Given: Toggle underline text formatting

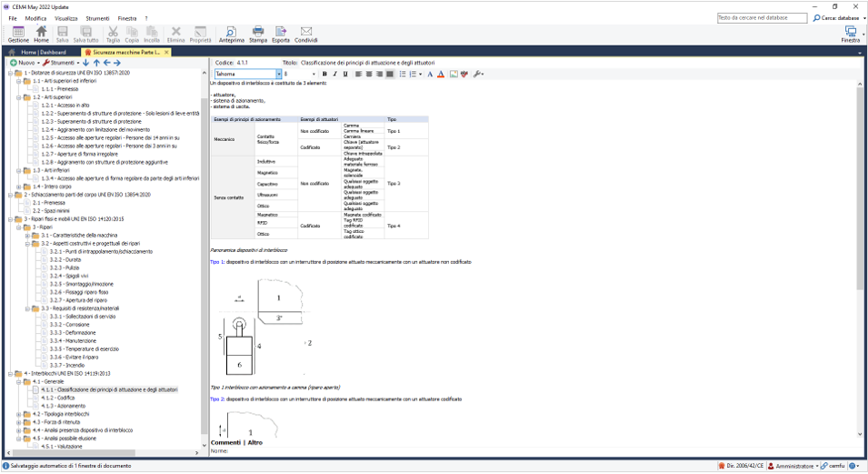Looking at the screenshot, I should [344, 74].
